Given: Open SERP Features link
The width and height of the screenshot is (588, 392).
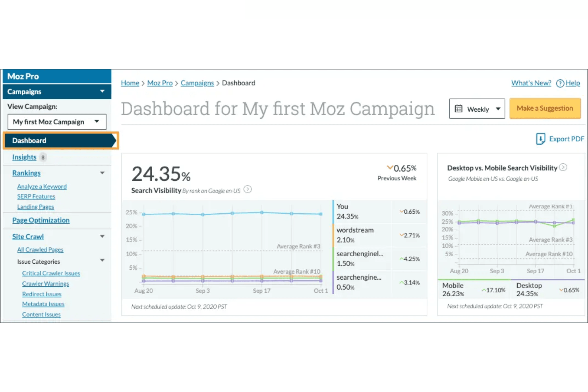Looking at the screenshot, I should [x=36, y=197].
